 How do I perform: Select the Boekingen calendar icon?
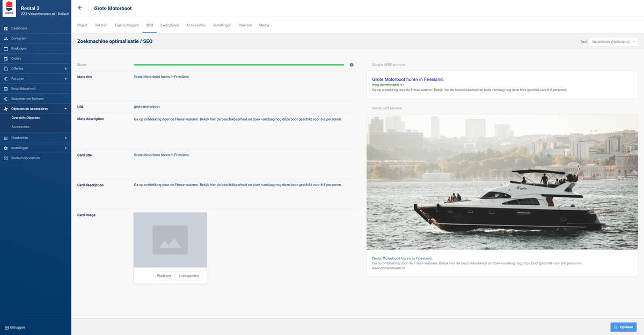tap(6, 48)
